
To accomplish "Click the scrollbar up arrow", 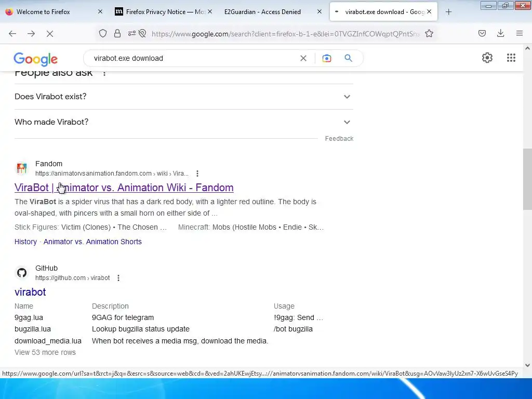I will click(x=527, y=48).
